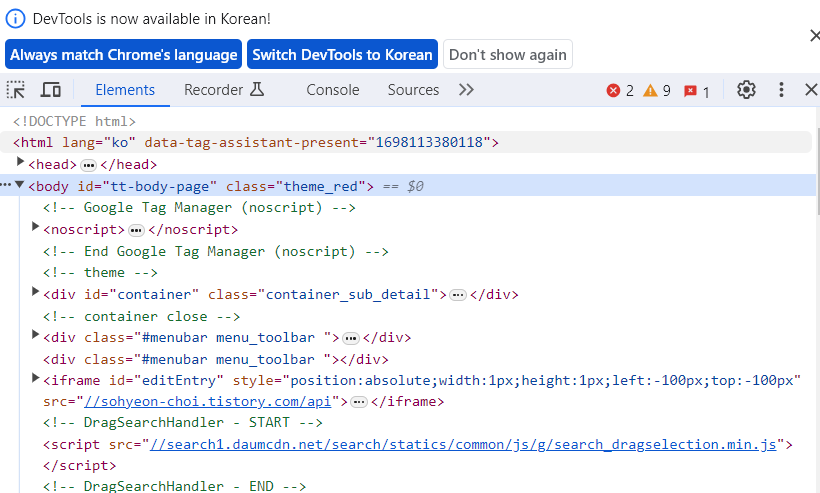Select the empty menubar menu_toolbar div row

point(215,359)
